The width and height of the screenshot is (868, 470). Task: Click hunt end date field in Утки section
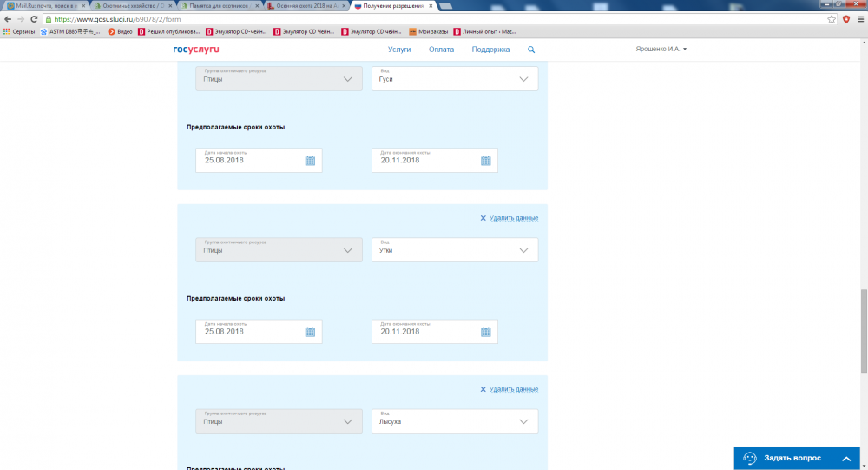click(435, 332)
